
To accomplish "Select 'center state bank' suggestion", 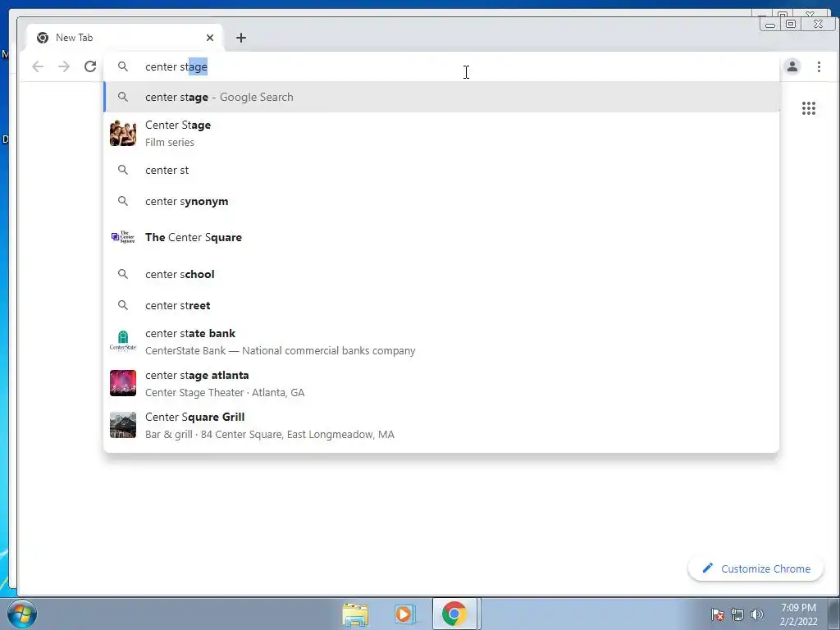I will [x=441, y=342].
